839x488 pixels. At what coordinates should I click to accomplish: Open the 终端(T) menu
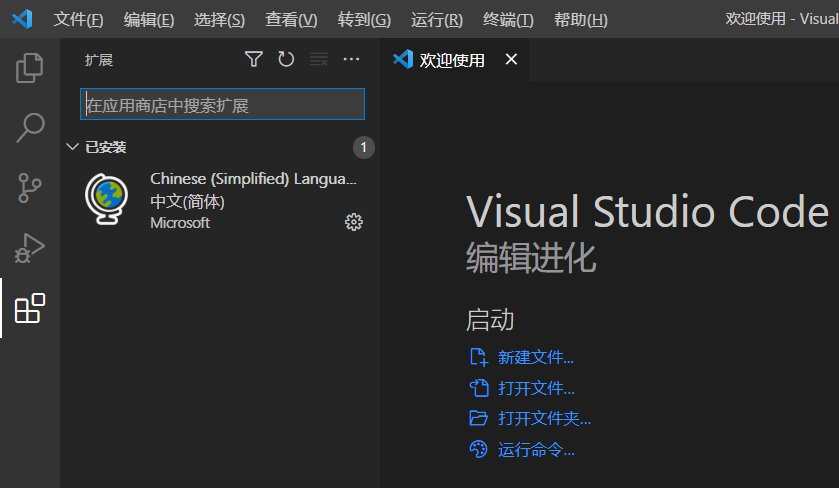coord(508,20)
